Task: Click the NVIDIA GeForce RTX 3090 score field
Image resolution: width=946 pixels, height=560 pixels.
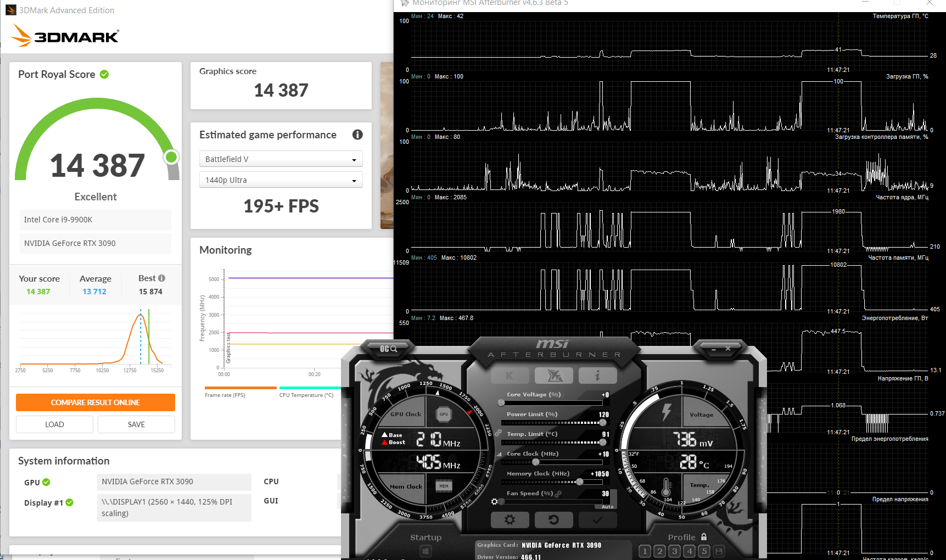Action: pyautogui.click(x=96, y=243)
